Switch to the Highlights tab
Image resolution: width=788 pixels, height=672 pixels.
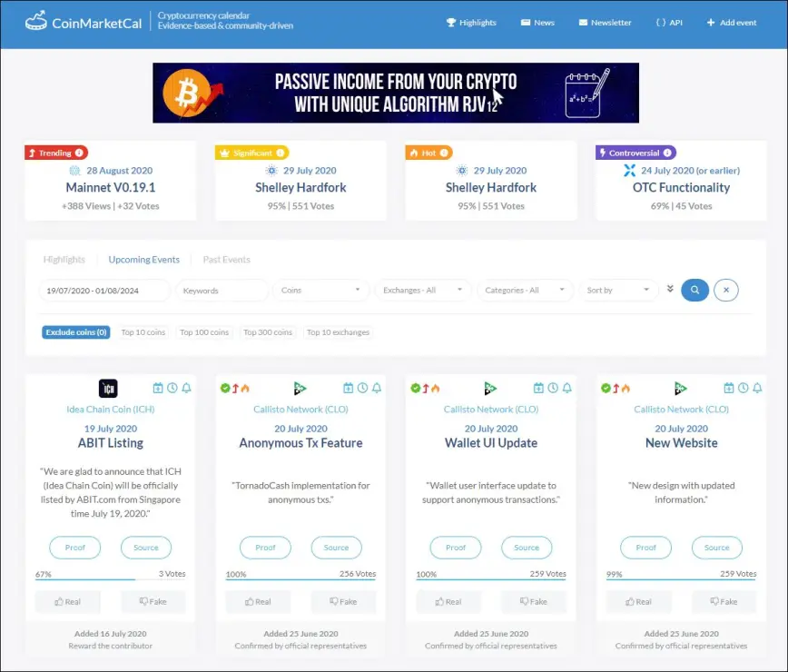64,260
